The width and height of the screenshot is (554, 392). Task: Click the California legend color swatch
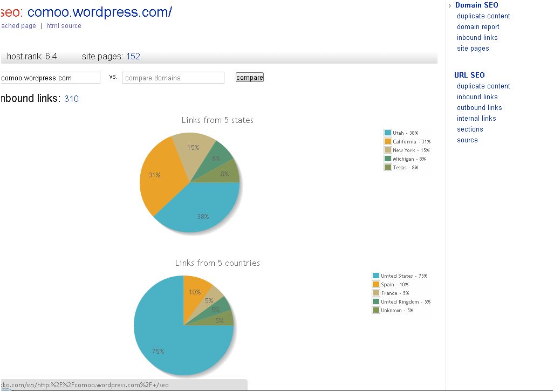pyautogui.click(x=387, y=141)
